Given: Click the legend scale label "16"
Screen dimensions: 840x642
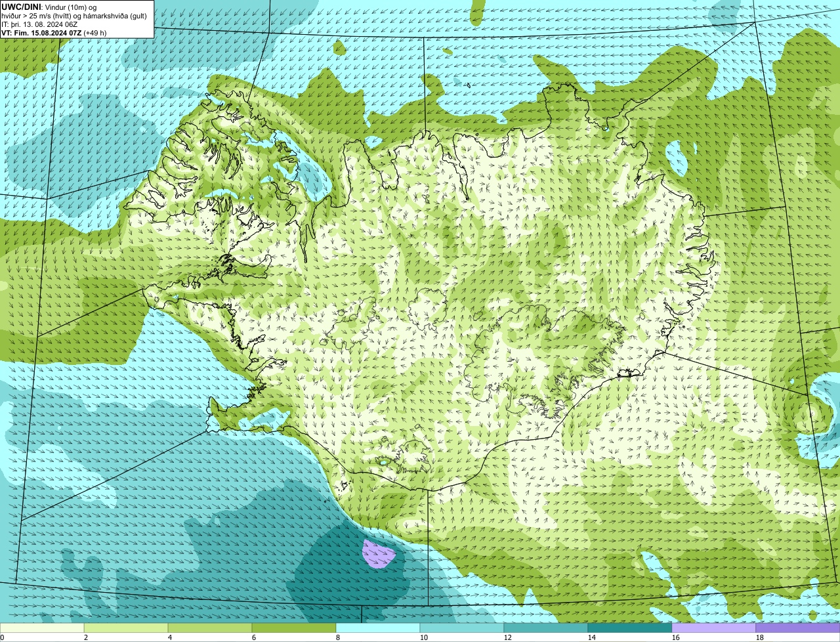Looking at the screenshot, I should click(x=676, y=637).
